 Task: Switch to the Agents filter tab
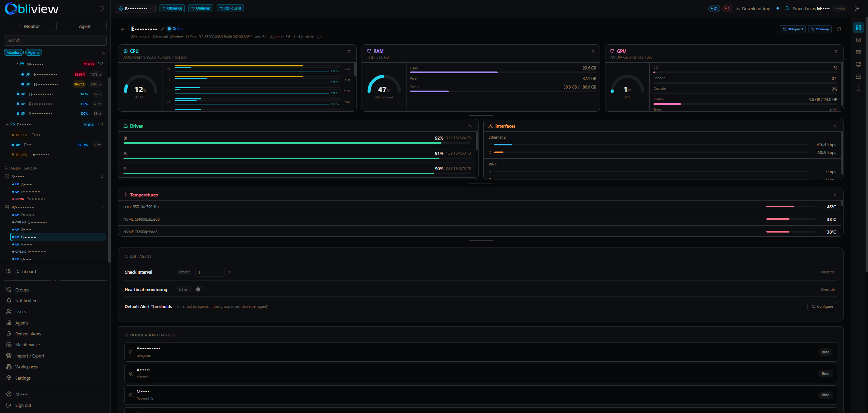[x=33, y=52]
